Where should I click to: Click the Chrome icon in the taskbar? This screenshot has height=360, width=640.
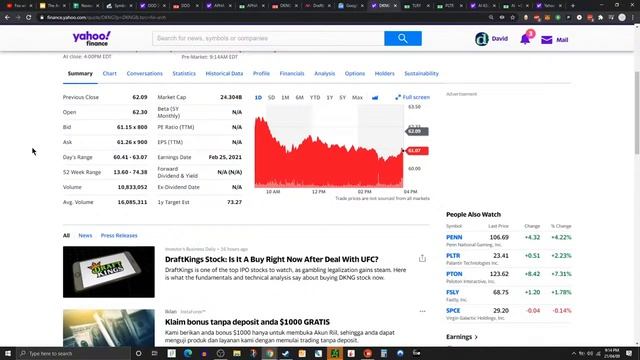269,353
